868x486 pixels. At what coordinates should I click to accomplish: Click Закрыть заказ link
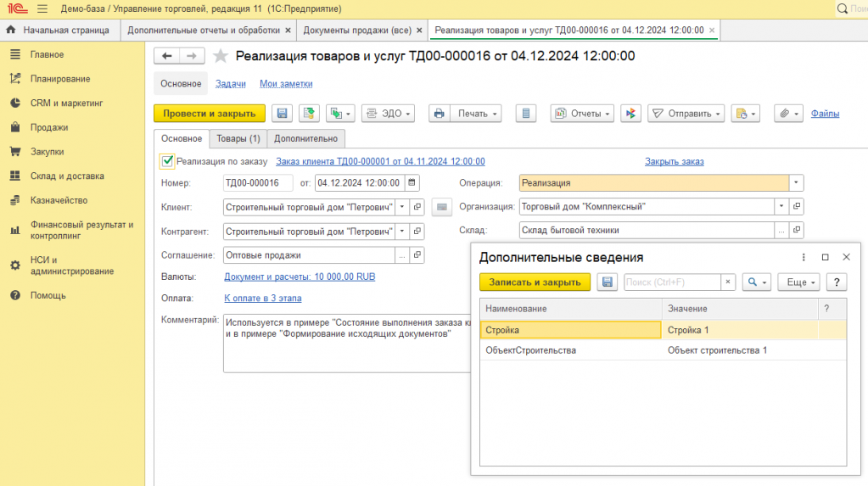[x=675, y=162]
